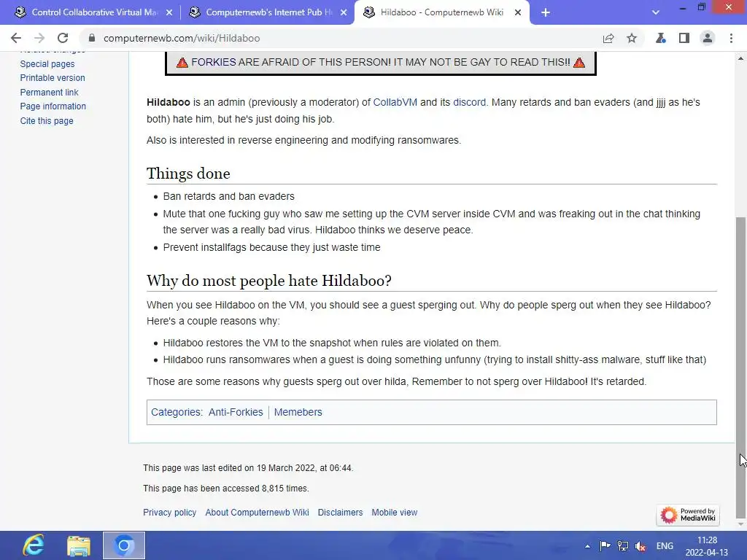747x560 pixels.
Task: Open the discord link
Action: [x=469, y=102]
